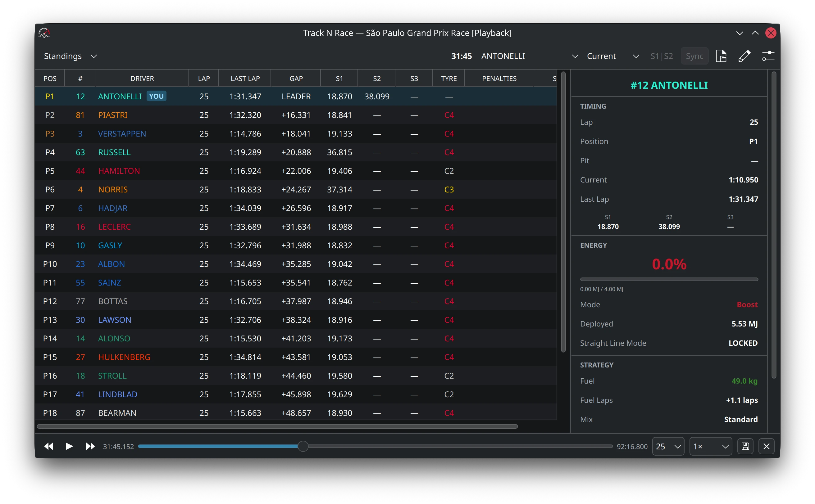815x504 pixels.
Task: Sort by the TYRE column header
Action: point(449,78)
